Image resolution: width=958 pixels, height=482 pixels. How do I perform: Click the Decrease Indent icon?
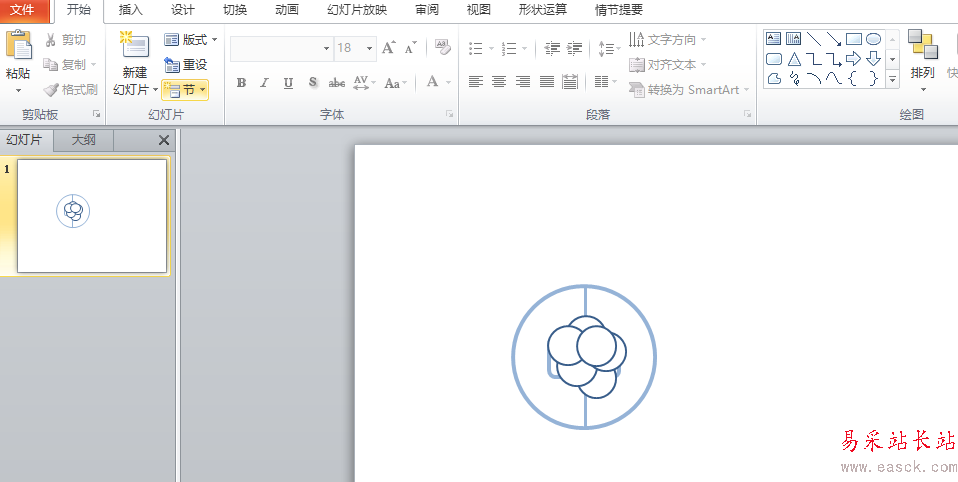pyautogui.click(x=552, y=48)
